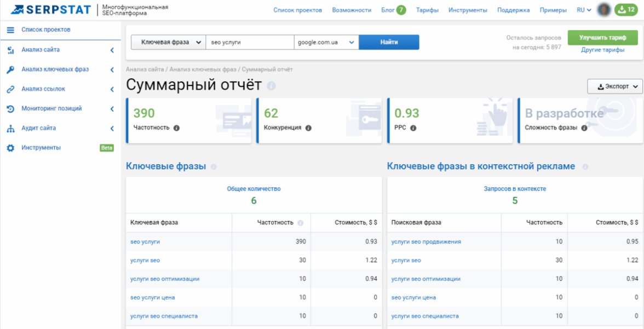The image size is (644, 329).
Task: Click the hamburger icon beside Список проектов
Action: point(10,30)
